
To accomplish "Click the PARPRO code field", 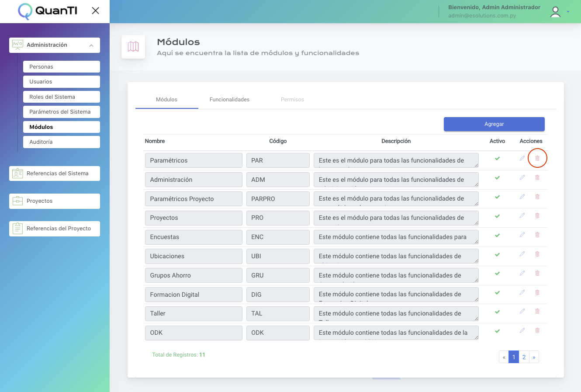I will click(x=278, y=199).
